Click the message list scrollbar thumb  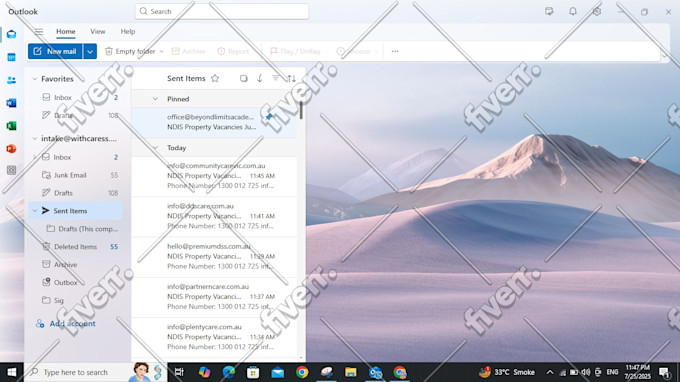point(301,110)
